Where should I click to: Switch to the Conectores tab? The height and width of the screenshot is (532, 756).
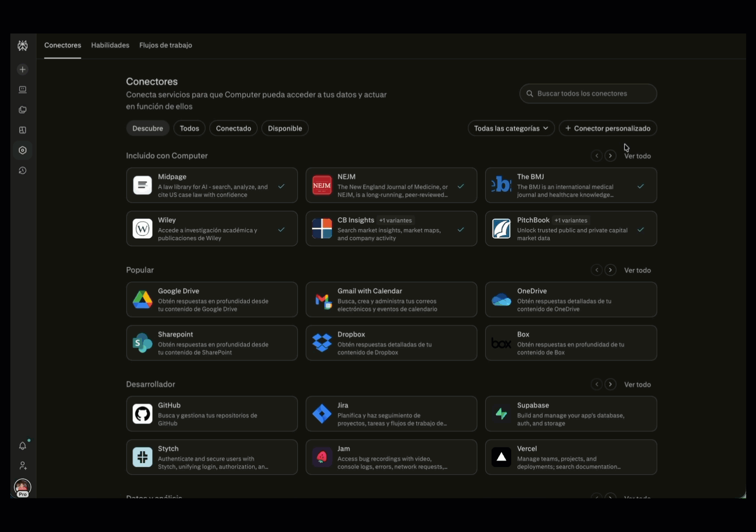(63, 45)
